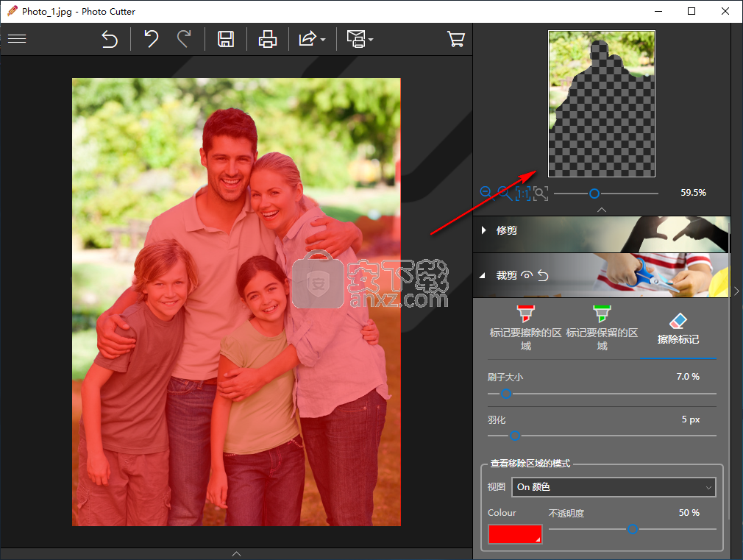The width and height of the screenshot is (743, 560).
Task: Select 标记要擦除的区域 red marker tool
Action: tap(525, 328)
